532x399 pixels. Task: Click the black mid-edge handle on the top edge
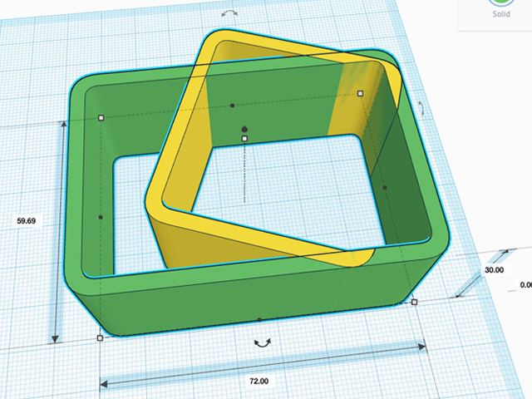(x=232, y=106)
